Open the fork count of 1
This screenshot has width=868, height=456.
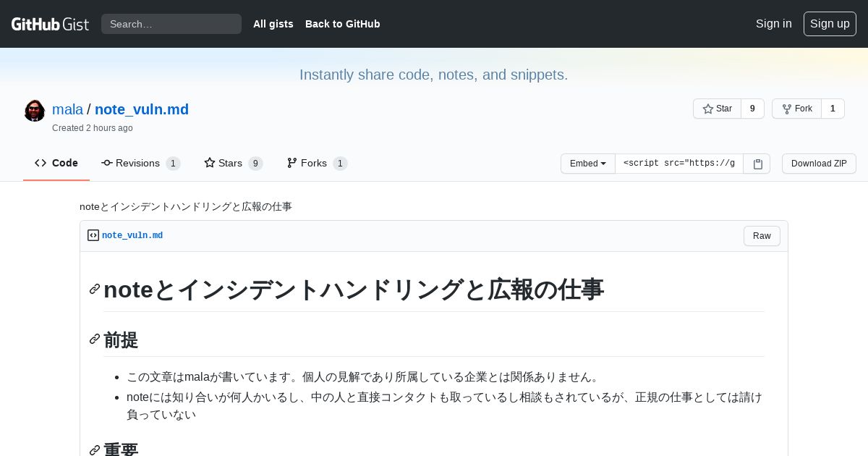click(833, 109)
